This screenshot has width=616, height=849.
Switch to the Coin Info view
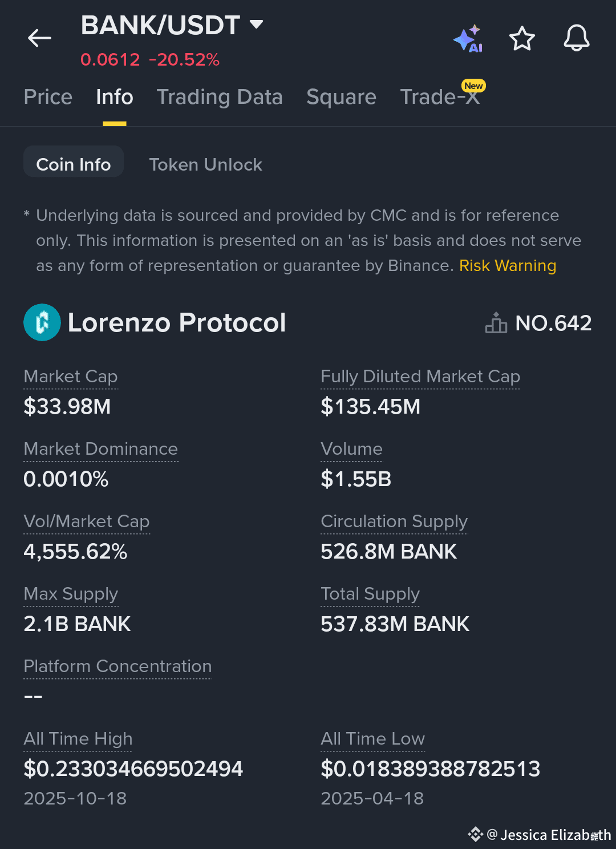pos(73,164)
